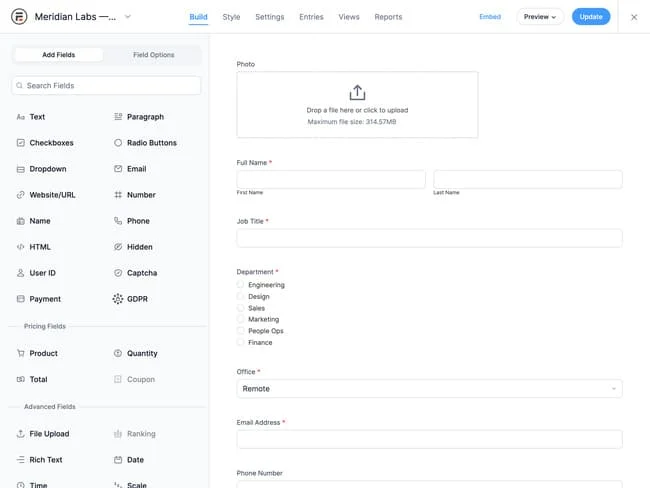Add a Checkboxes field
Image resolution: width=650 pixels, height=488 pixels.
coord(45,143)
